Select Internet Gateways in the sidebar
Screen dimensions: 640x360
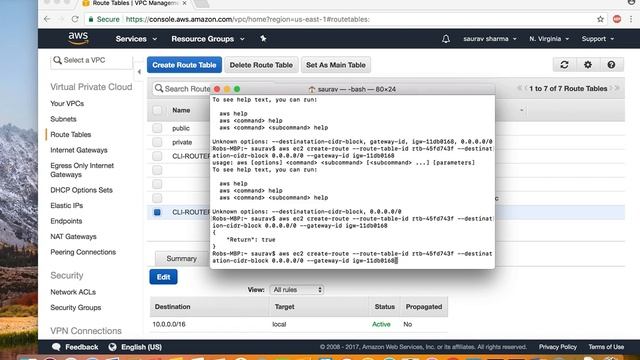[79, 150]
